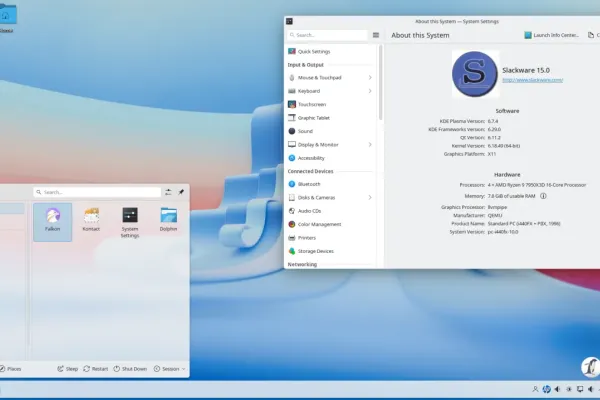Click the user tray icon beside HP icon
Screen dimensions: 600x400
pyautogui.click(x=535, y=389)
